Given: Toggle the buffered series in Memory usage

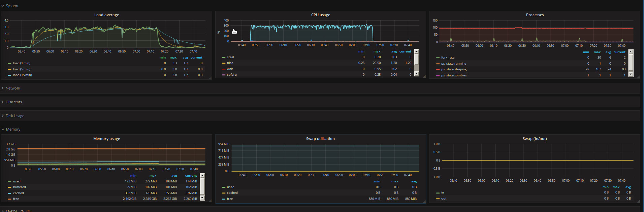Looking at the screenshot, I should coord(19,187).
